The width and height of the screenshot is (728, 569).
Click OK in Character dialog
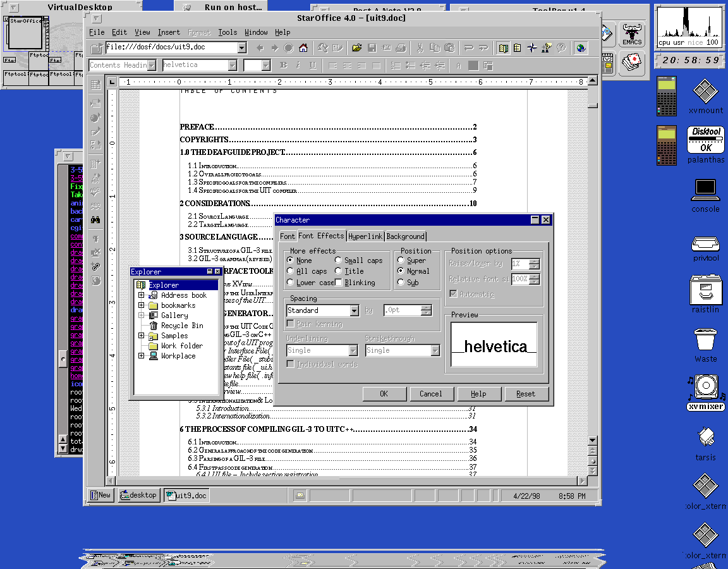pyautogui.click(x=384, y=394)
